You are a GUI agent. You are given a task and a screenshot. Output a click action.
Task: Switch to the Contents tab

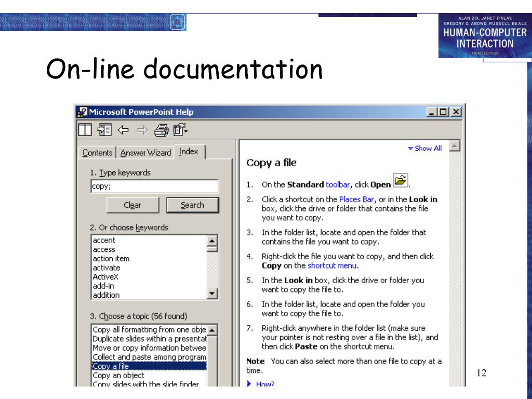point(97,153)
